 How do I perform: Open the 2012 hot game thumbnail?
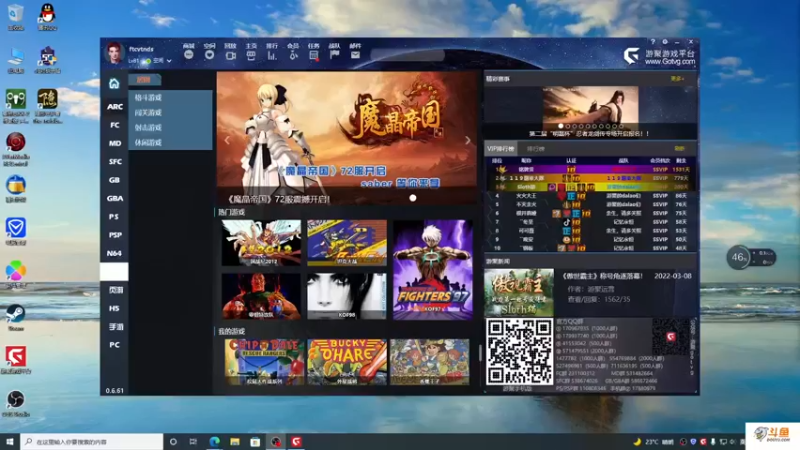click(261, 243)
